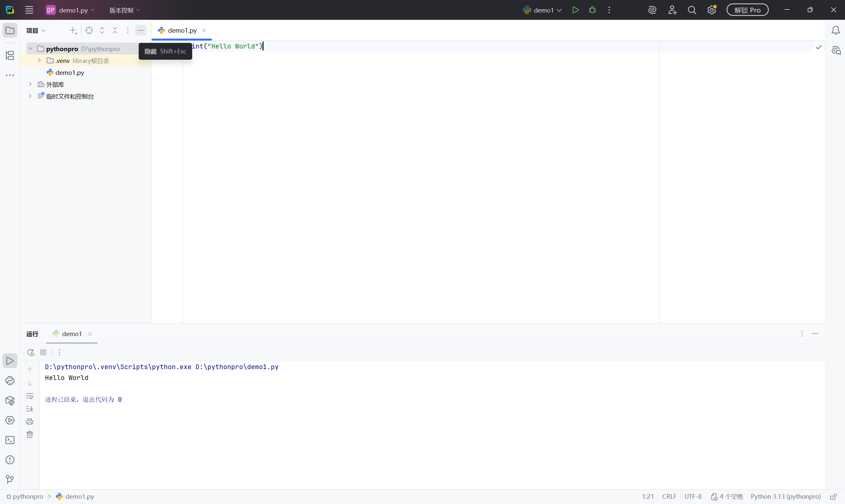The image size is (845, 504).
Task: Open the Python Packages tool window
Action: 10,401
